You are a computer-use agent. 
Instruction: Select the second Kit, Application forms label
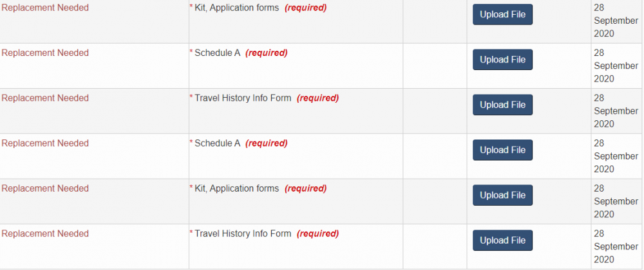tap(236, 189)
